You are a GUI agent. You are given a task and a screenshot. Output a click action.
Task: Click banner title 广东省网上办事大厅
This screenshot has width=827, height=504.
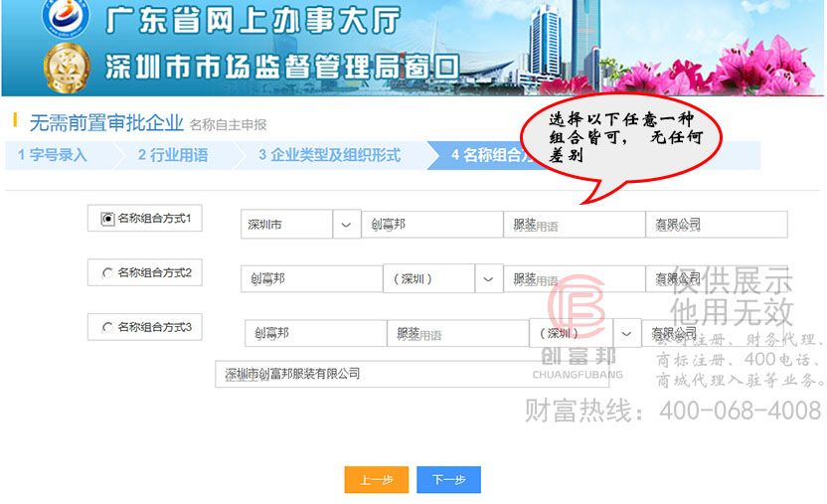pyautogui.click(x=253, y=20)
